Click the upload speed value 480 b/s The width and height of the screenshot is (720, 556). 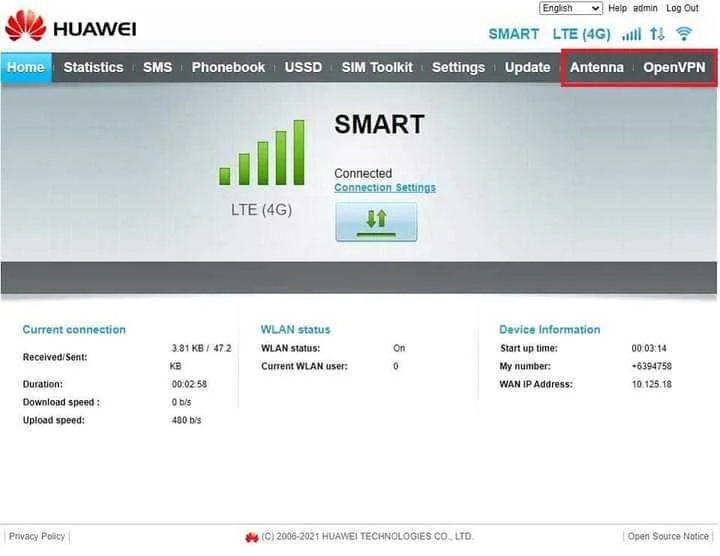[186, 420]
